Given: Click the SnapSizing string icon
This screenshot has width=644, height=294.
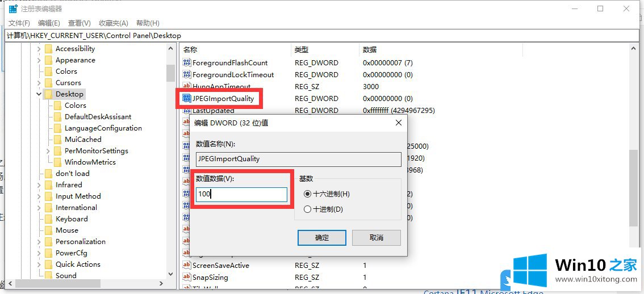Looking at the screenshot, I should 187,277.
